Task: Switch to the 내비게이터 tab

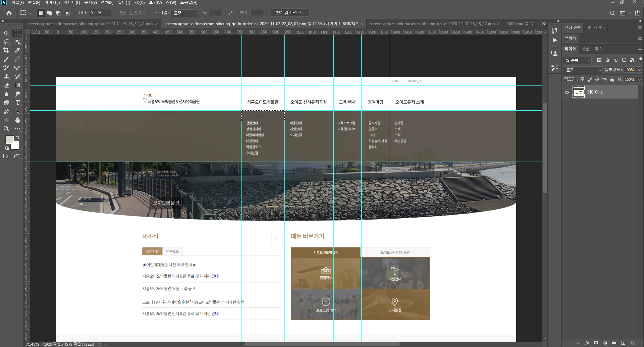Action: [595, 27]
